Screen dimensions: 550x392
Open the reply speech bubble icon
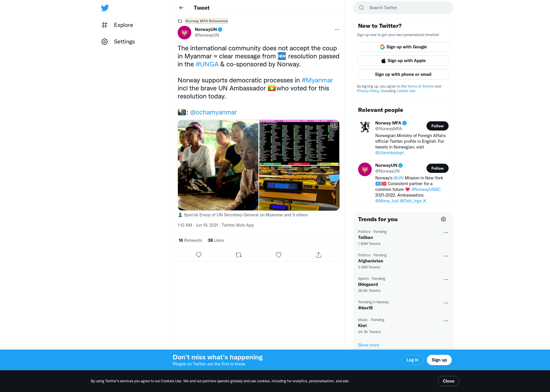(199, 255)
